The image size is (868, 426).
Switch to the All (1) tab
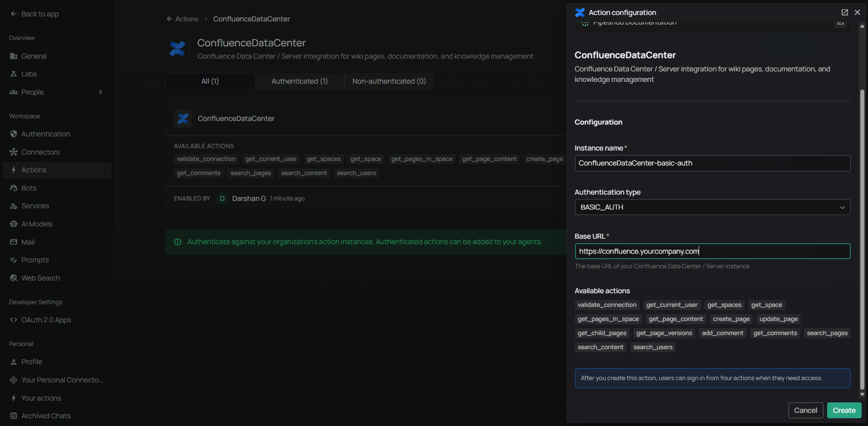pos(210,81)
